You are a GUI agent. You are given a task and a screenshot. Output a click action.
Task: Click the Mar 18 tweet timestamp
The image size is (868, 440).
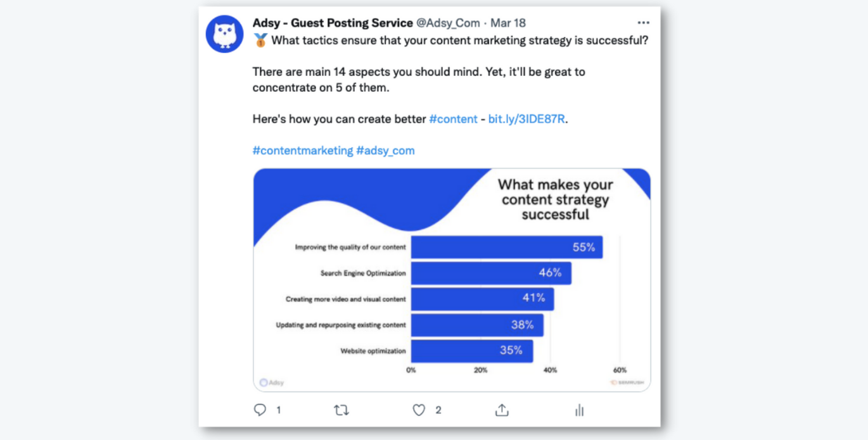click(508, 23)
